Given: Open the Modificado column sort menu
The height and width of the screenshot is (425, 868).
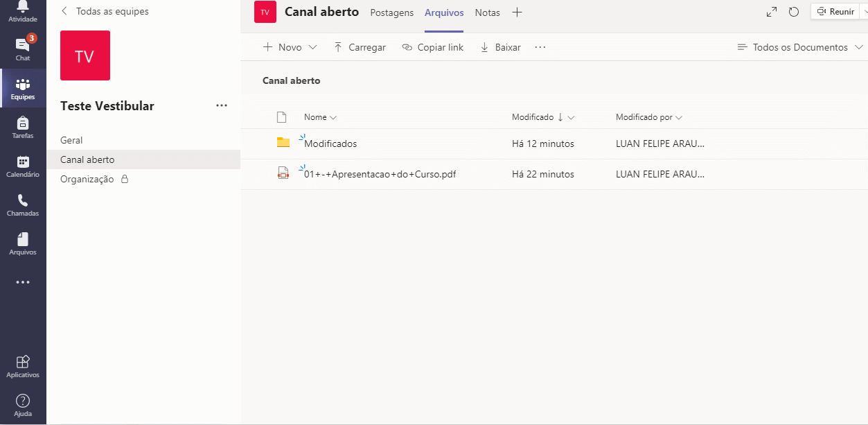Looking at the screenshot, I should click(x=543, y=117).
